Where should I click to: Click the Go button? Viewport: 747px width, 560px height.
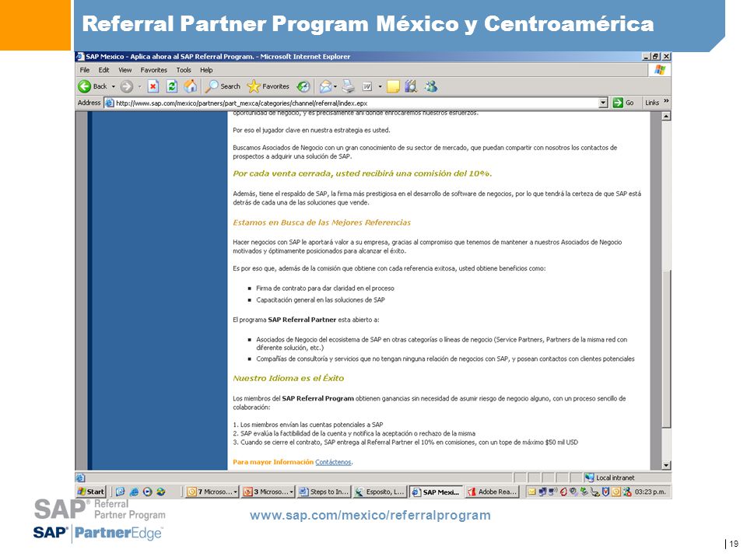pyautogui.click(x=623, y=103)
